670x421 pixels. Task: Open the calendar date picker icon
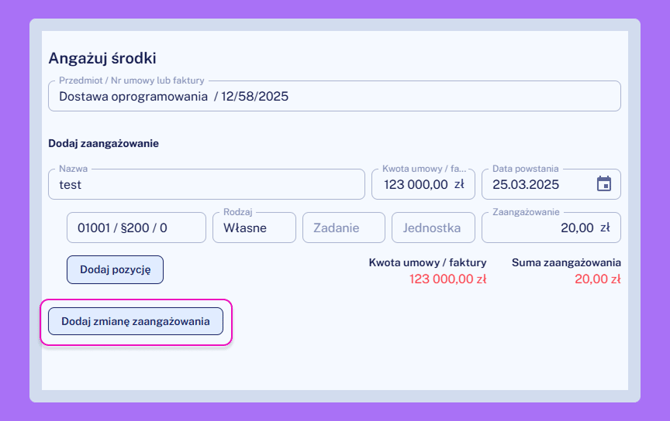(603, 184)
